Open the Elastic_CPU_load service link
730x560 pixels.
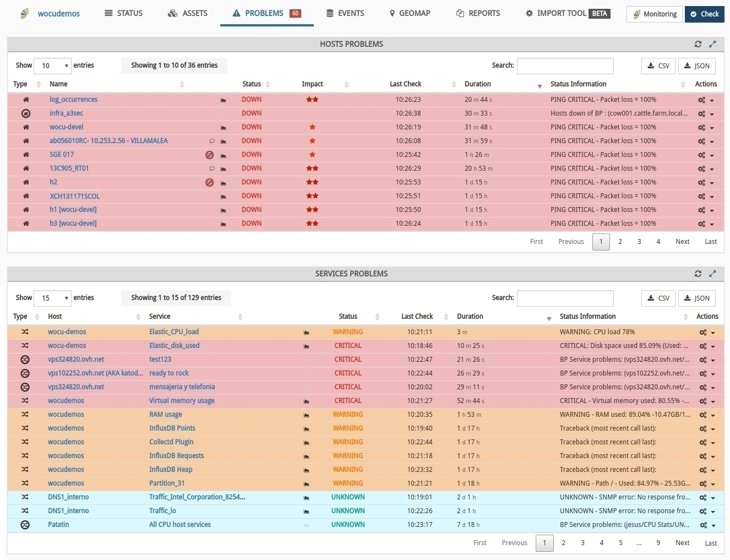click(174, 332)
